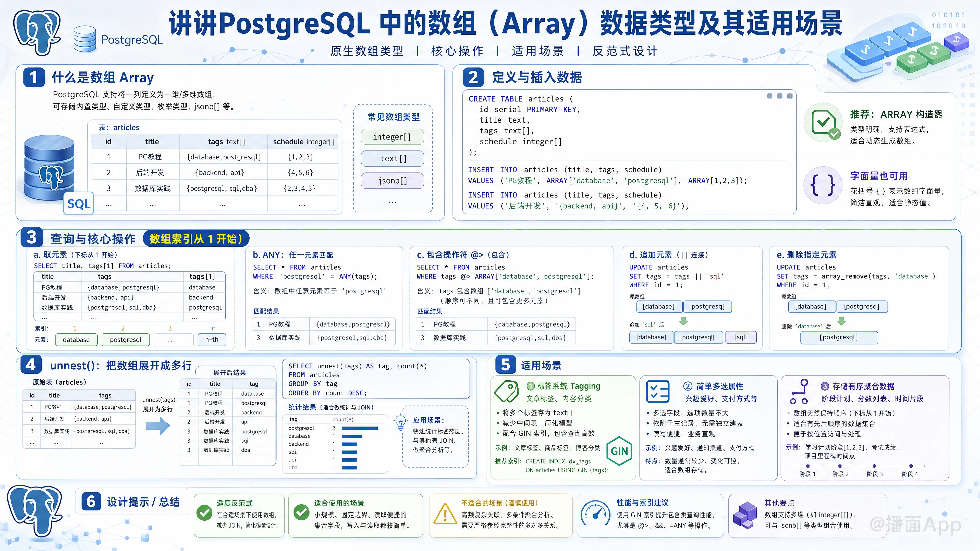This screenshot has width=980, height=551.
Task: Click 核心操作 in the subtitle bar
Action: [457, 51]
